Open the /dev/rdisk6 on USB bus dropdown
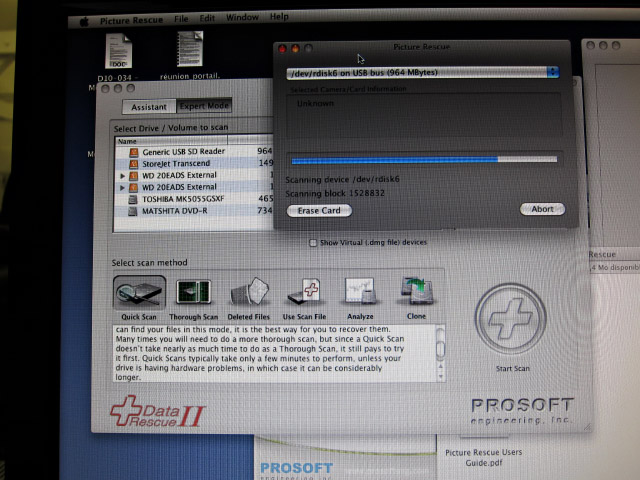The width and height of the screenshot is (640, 480). point(423,73)
